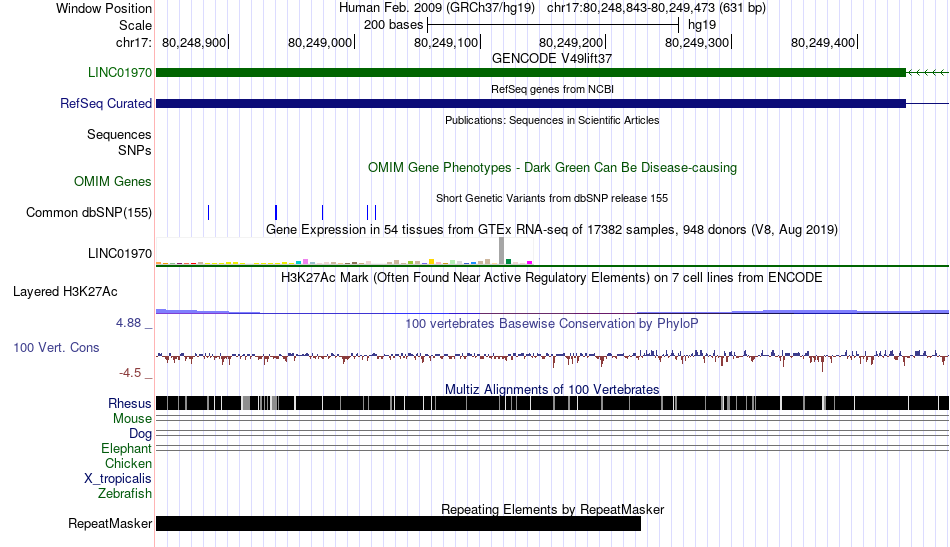950x547 pixels.
Task: Open the H3K27Ac Mark track title
Action: (x=552, y=278)
